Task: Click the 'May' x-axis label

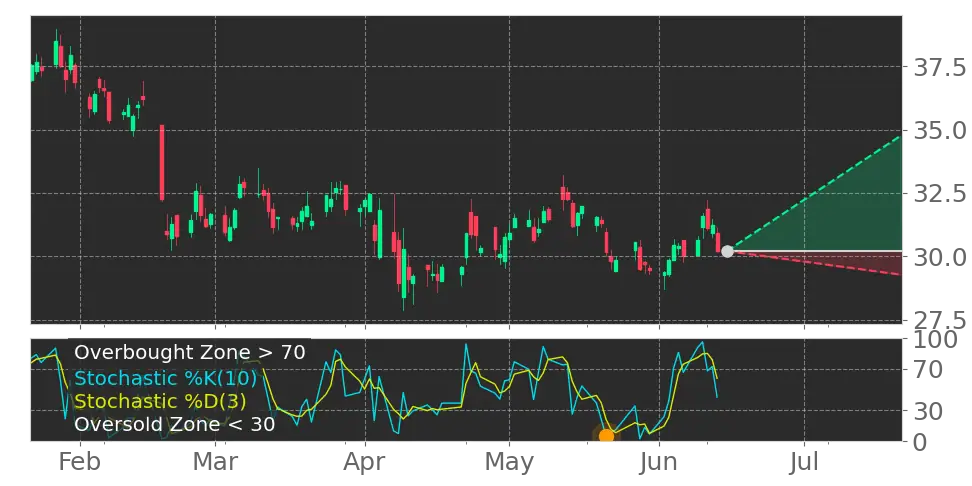Action: click(509, 462)
